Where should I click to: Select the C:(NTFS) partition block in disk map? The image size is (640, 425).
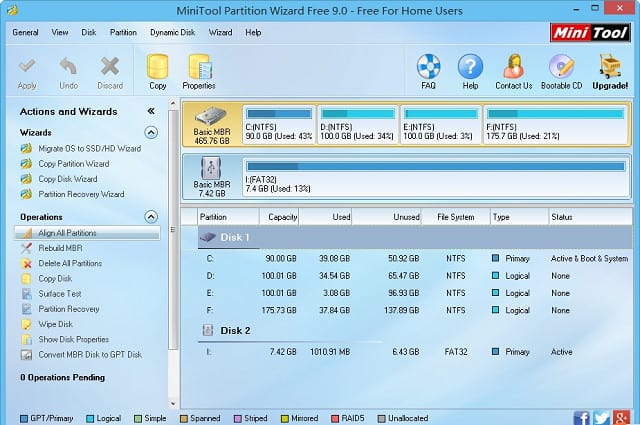[x=279, y=125]
